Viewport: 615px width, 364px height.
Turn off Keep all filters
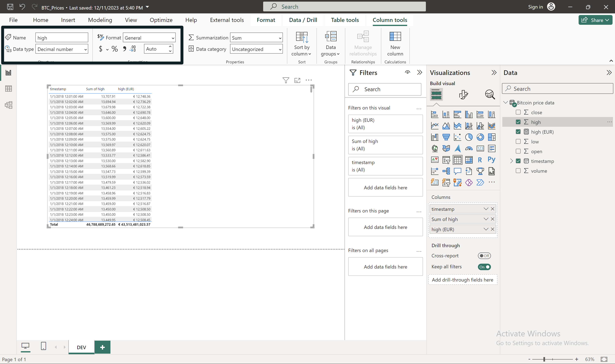(x=484, y=267)
